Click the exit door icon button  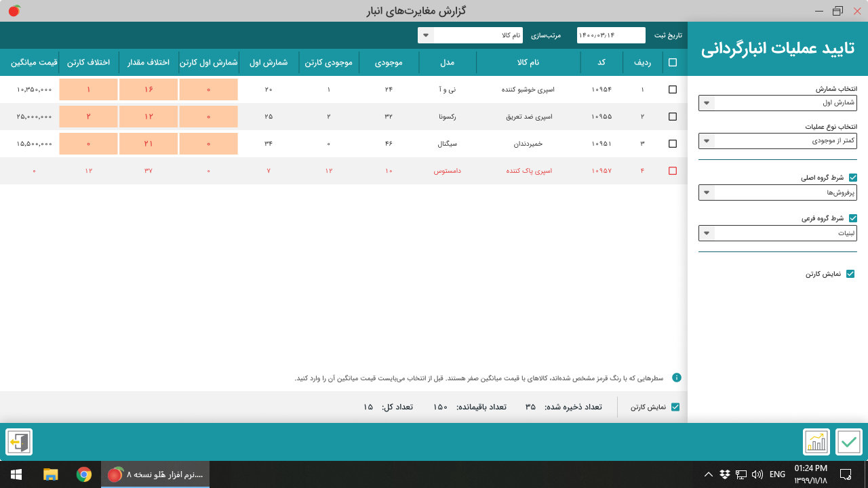tap(19, 443)
